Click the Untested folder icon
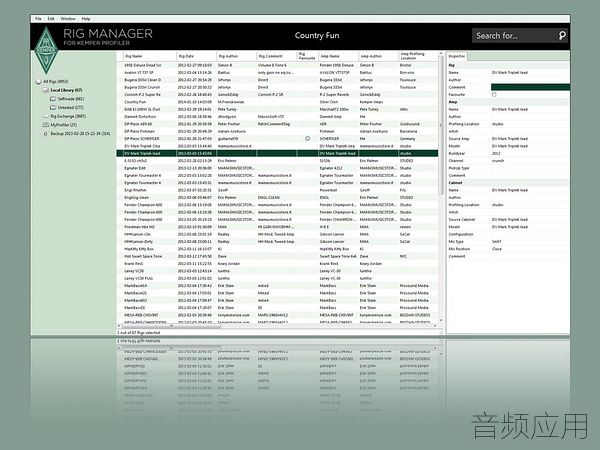Image resolution: width=600 pixels, height=450 pixels. tap(53, 108)
